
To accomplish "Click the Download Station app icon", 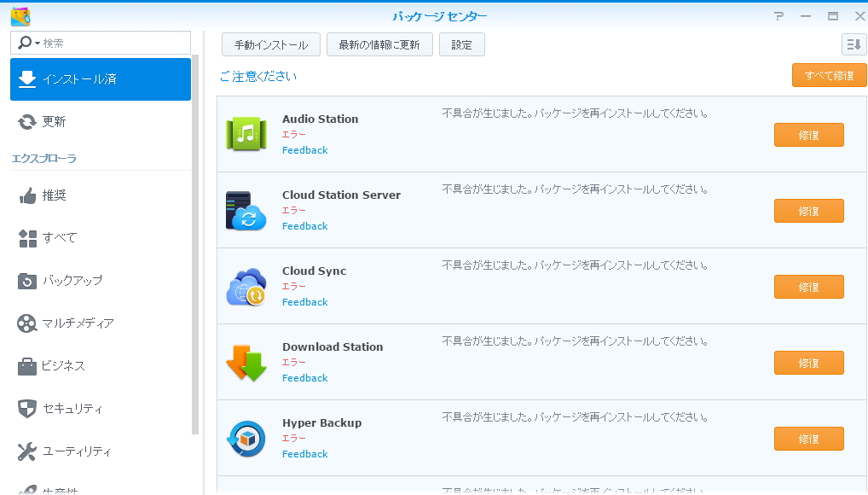I will point(246,363).
